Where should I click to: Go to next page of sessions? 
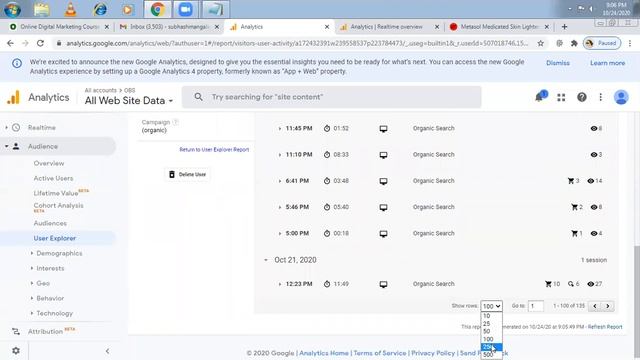608,306
